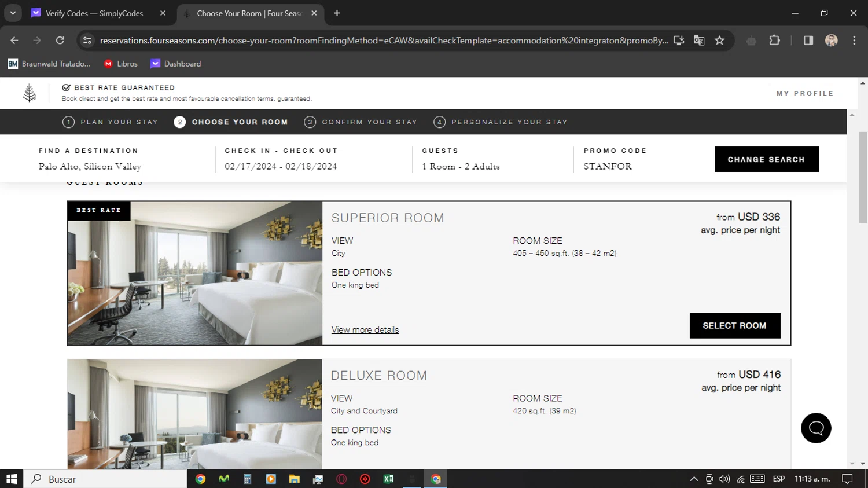
Task: Close the Verify Codes SimplyCodes tab
Action: (x=163, y=13)
